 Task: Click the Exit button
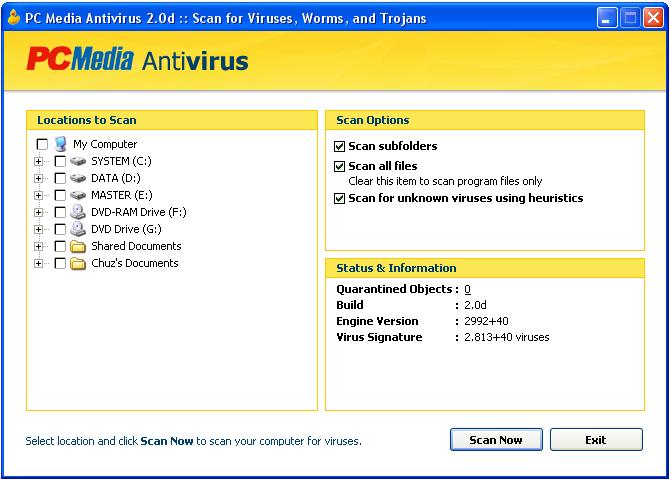596,440
